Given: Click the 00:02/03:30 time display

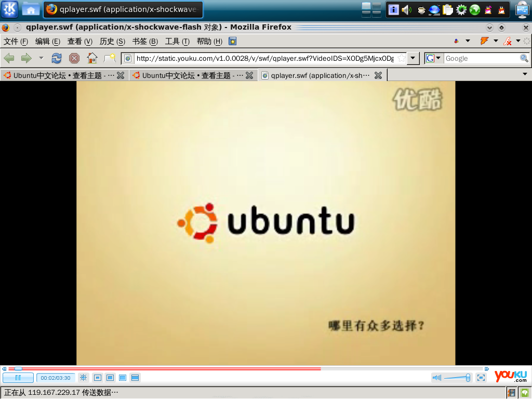Looking at the screenshot, I should [x=56, y=378].
